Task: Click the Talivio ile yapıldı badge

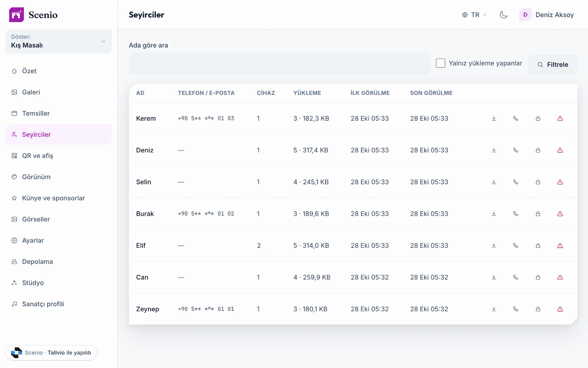Action: tap(51, 353)
